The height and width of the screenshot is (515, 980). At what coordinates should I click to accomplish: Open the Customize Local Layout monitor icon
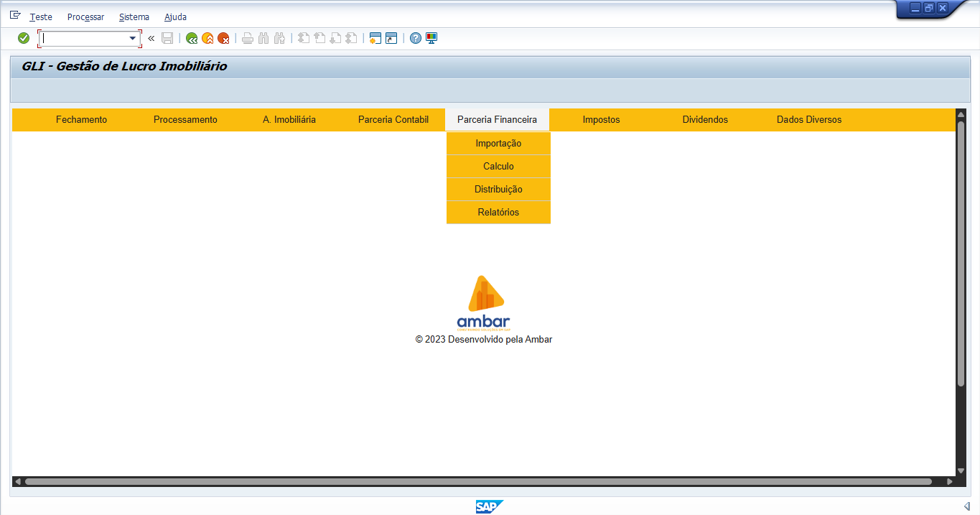[x=431, y=38]
